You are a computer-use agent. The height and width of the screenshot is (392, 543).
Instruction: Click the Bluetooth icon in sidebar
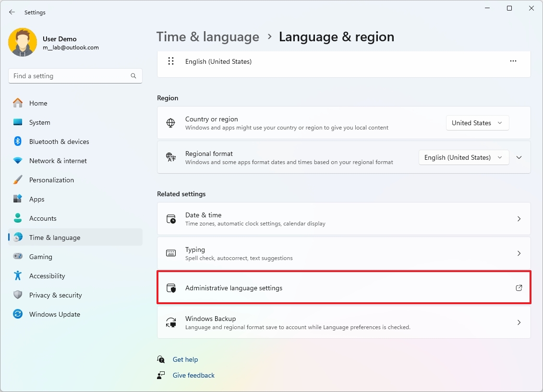point(18,142)
